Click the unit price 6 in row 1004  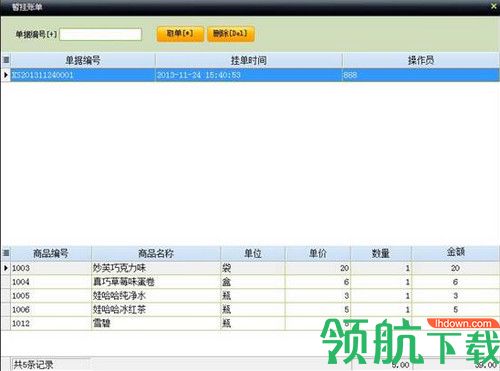pos(318,282)
